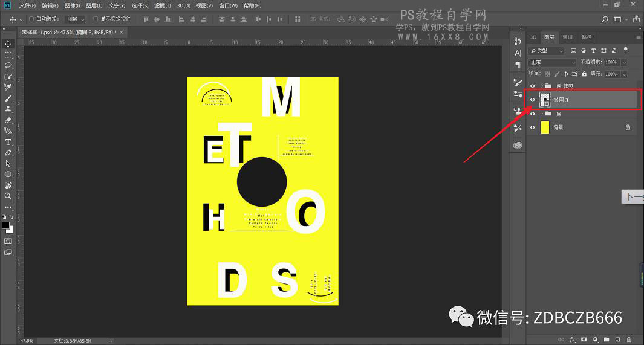Open the 类型 layer filter dropdown
This screenshot has height=345, width=644.
[x=546, y=51]
